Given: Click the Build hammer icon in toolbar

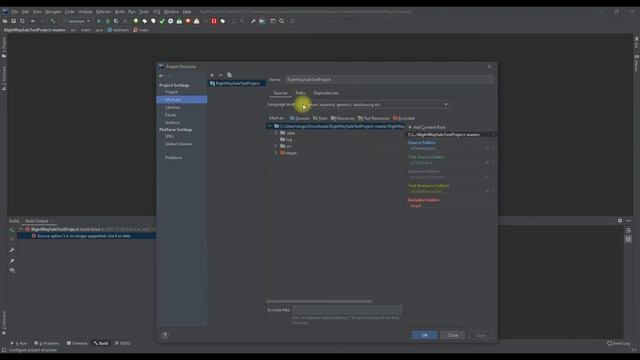Looking at the screenshot, I should 53,21.
